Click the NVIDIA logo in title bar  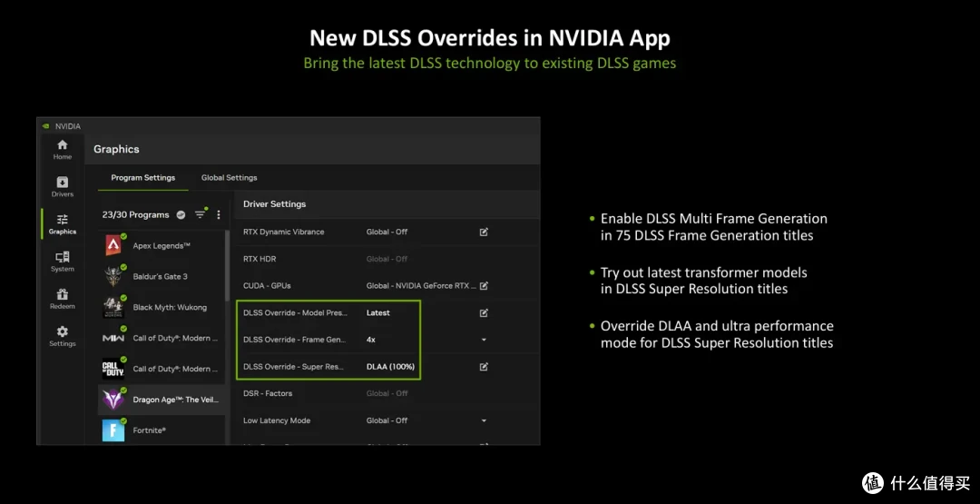pyautogui.click(x=45, y=125)
